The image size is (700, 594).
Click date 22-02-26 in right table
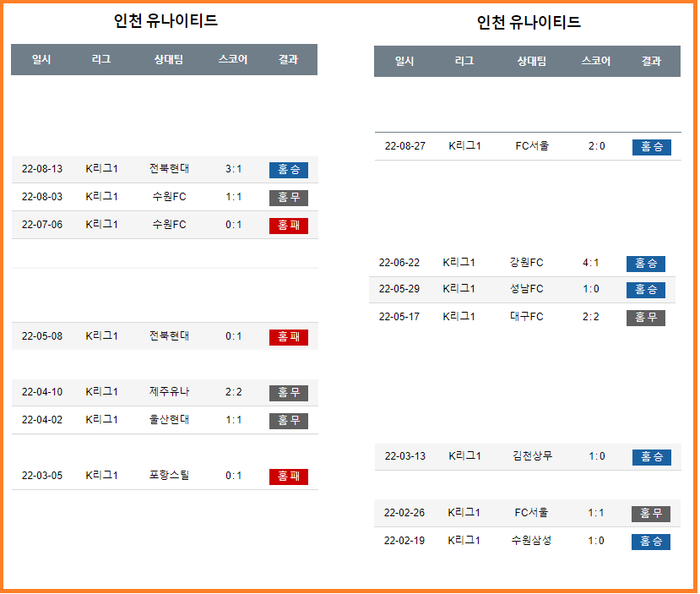click(404, 513)
